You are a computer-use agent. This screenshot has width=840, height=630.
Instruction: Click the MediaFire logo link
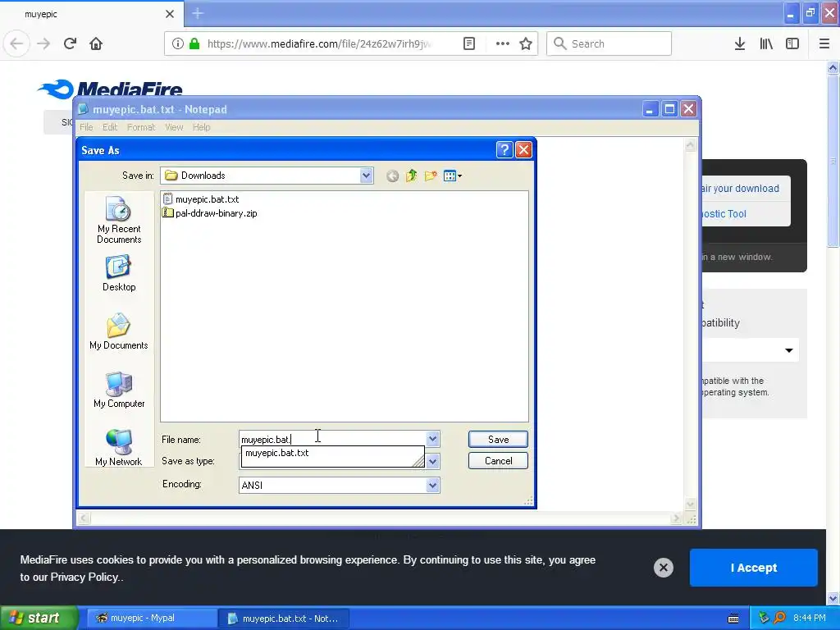pyautogui.click(x=110, y=89)
